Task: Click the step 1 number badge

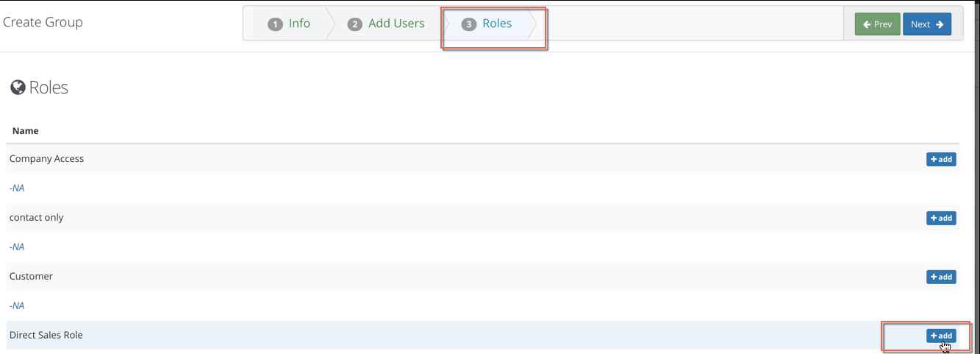Action: [276, 24]
